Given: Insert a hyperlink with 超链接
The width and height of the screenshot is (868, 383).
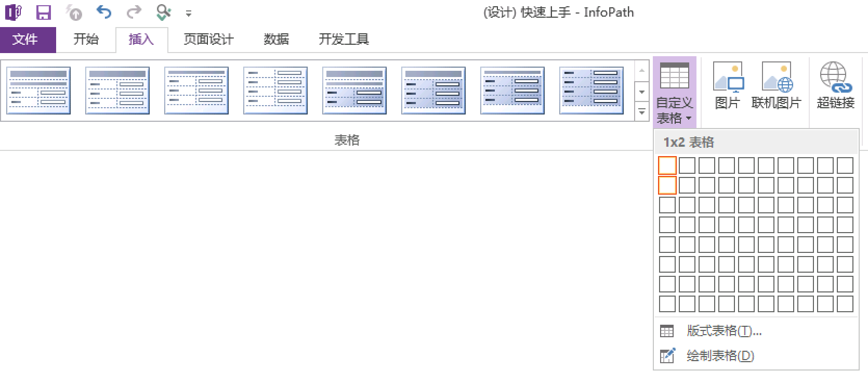Looking at the screenshot, I should point(836,86).
